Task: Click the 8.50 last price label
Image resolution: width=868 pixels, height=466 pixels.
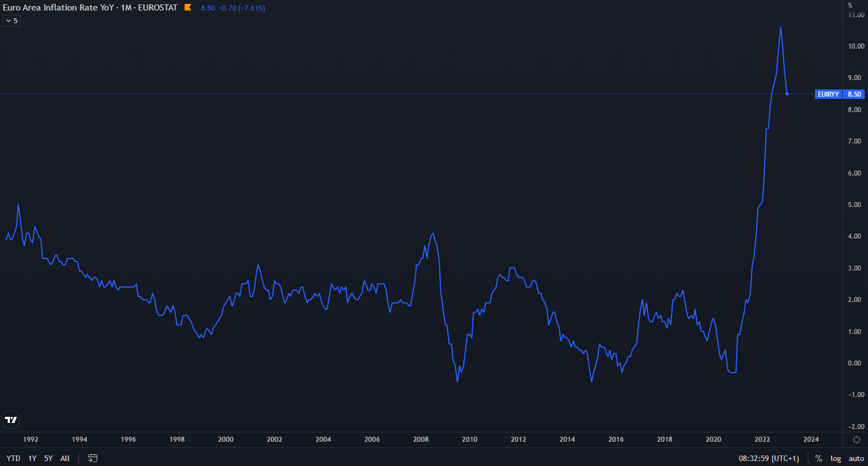Action: tap(854, 94)
